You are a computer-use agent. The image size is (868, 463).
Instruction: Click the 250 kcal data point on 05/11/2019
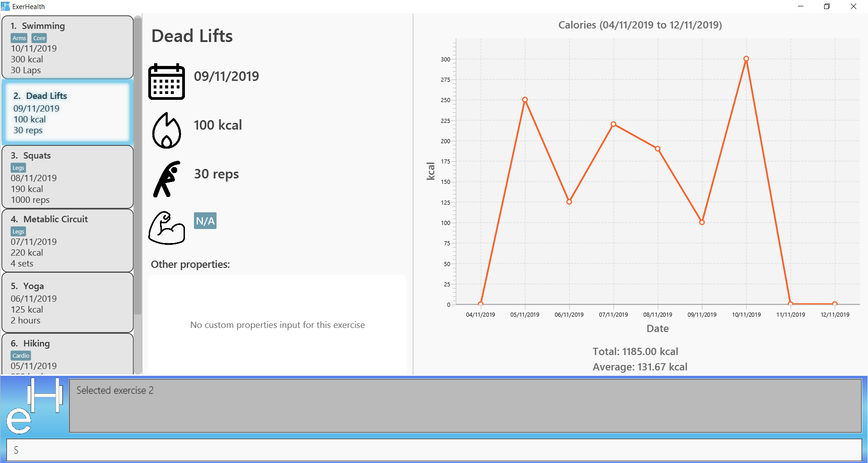click(x=525, y=99)
